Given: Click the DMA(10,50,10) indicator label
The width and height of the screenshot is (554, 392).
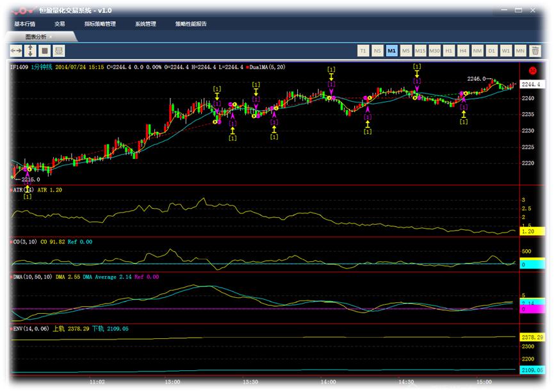Looking at the screenshot, I should [x=33, y=277].
